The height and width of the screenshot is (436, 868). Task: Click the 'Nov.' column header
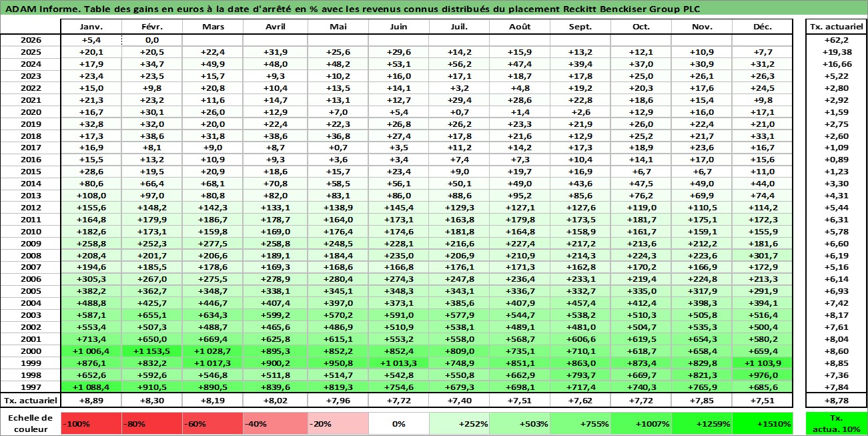[x=701, y=27]
